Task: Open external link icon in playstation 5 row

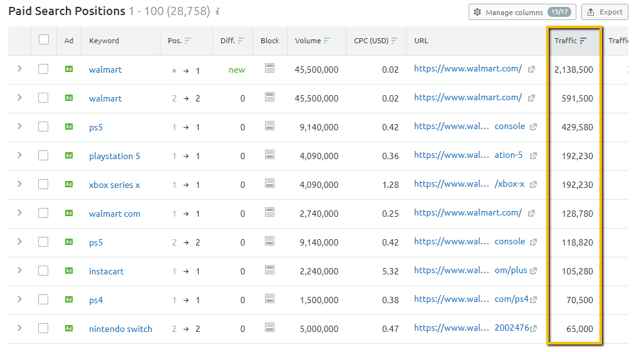Action: [x=533, y=156]
